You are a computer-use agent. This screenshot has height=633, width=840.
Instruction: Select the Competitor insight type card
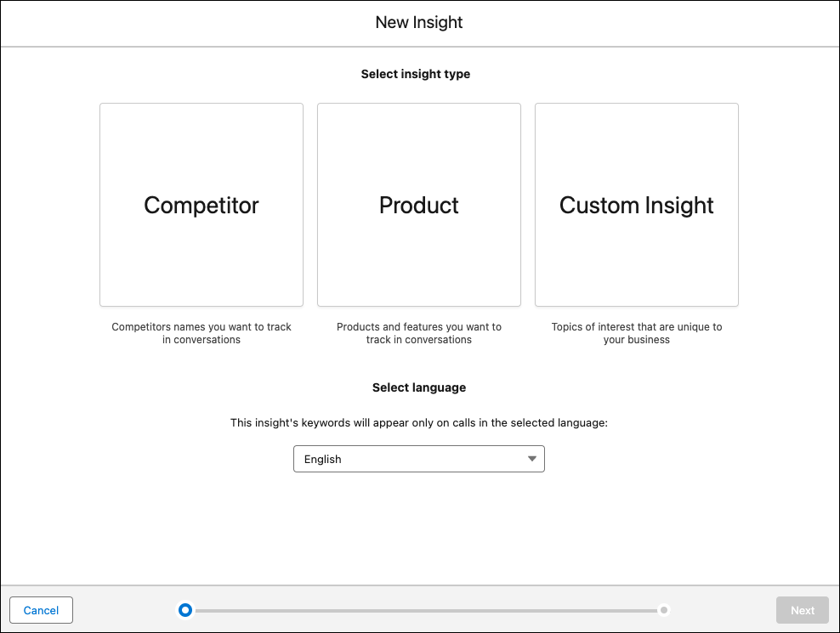(x=201, y=205)
